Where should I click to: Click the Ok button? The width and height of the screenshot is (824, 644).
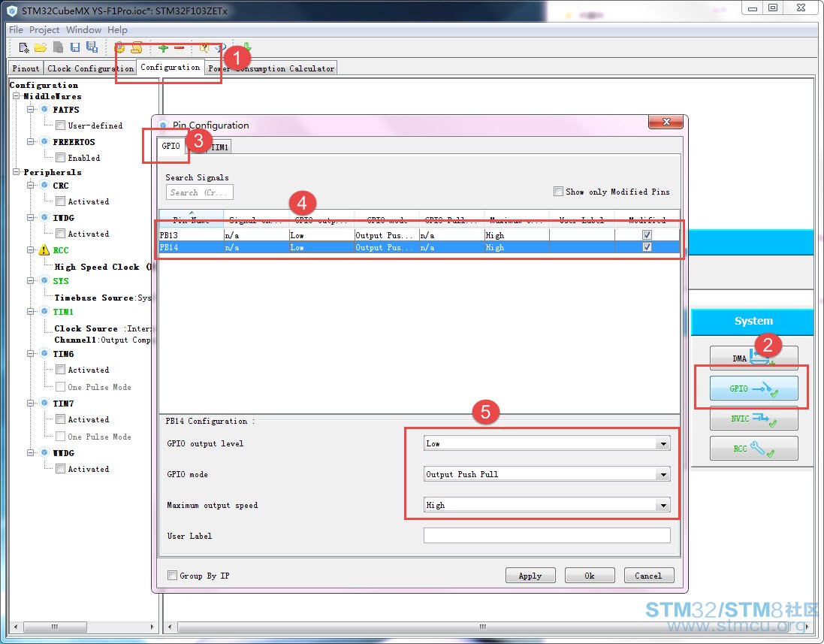click(x=590, y=576)
